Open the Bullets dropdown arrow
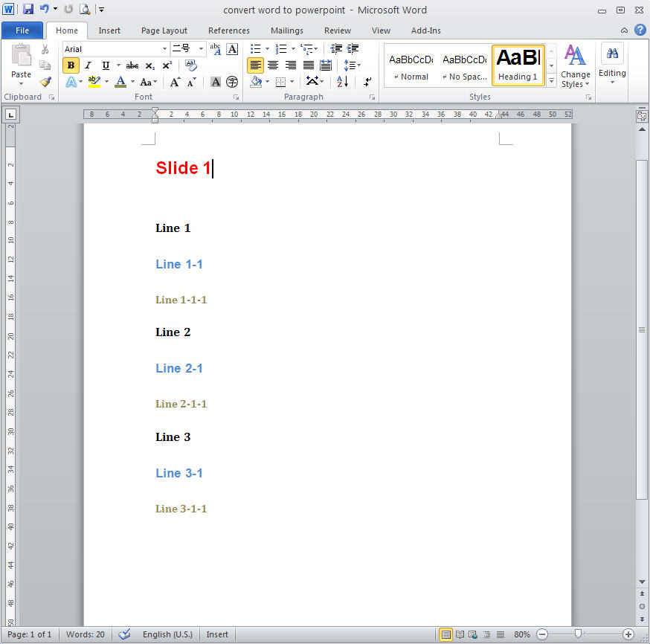This screenshot has height=644, width=650. point(268,48)
